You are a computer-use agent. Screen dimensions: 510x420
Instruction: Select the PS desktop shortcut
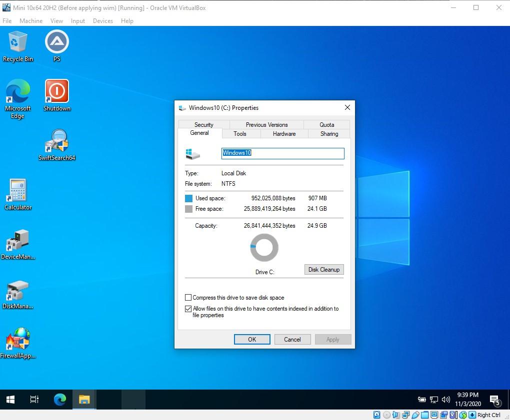[57, 46]
